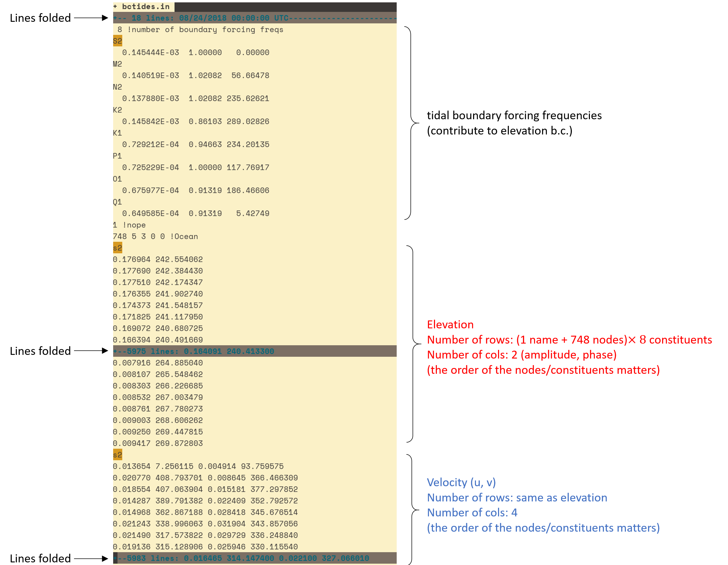Click the bctides.in tab label
Image resolution: width=728 pixels, height=565 pixels.
pos(145,7)
